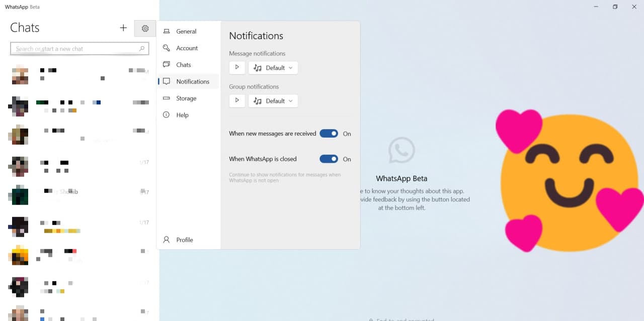Maximize or restore the WhatsApp window

tap(615, 7)
